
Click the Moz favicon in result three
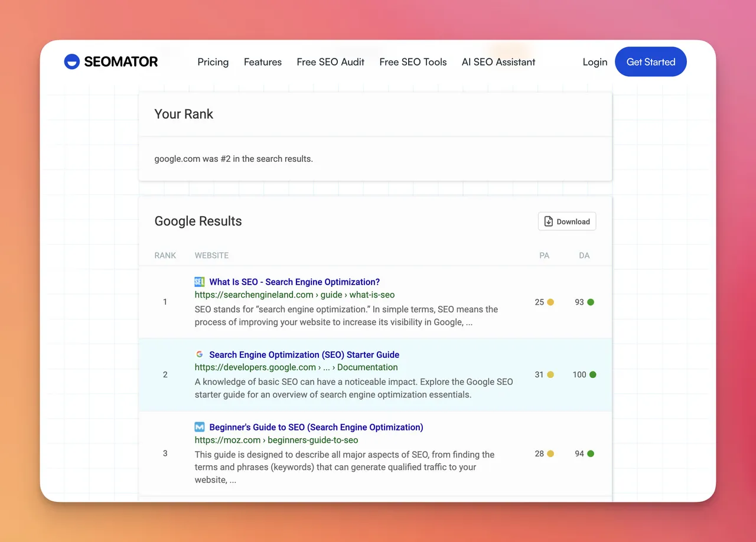click(200, 427)
